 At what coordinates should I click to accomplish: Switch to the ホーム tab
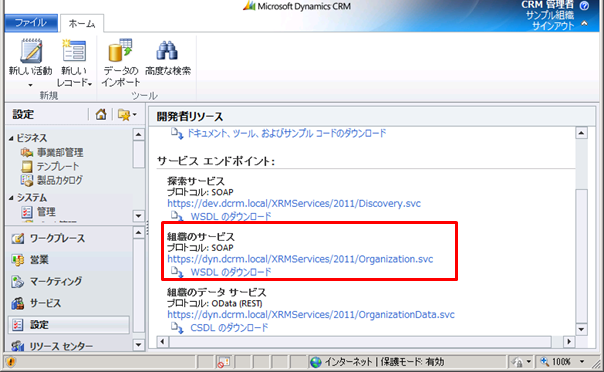point(82,23)
